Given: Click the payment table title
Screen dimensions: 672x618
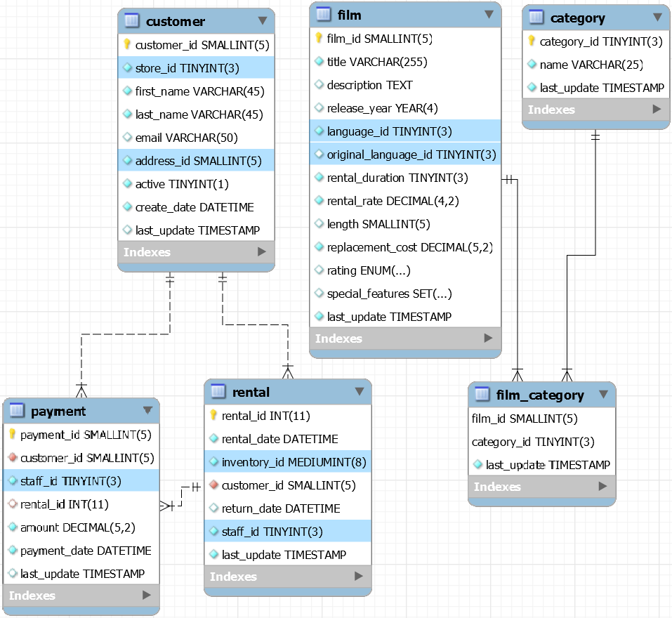Looking at the screenshot, I should (x=58, y=411).
